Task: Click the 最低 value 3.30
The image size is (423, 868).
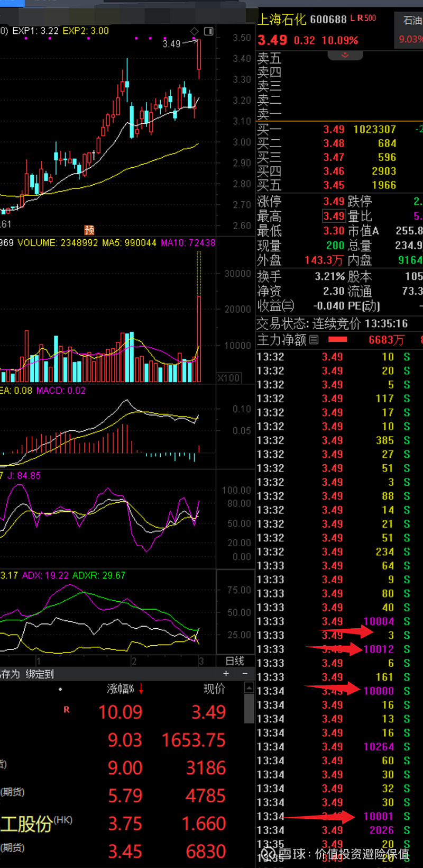Action: pos(334,231)
